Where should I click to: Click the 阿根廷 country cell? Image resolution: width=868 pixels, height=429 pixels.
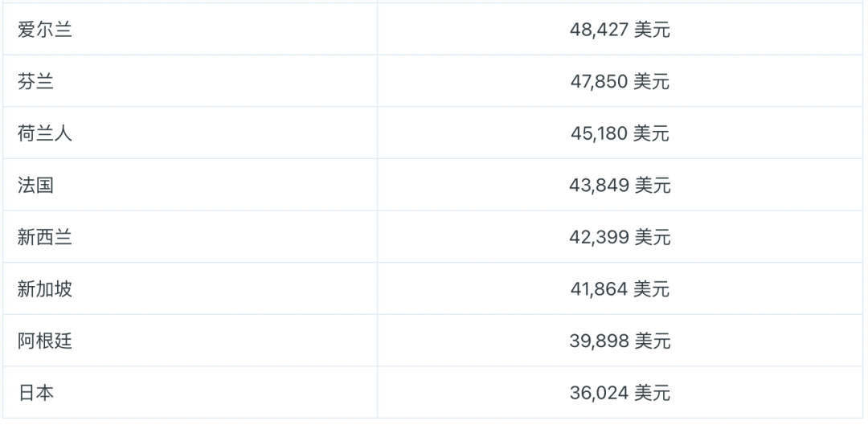coord(45,341)
